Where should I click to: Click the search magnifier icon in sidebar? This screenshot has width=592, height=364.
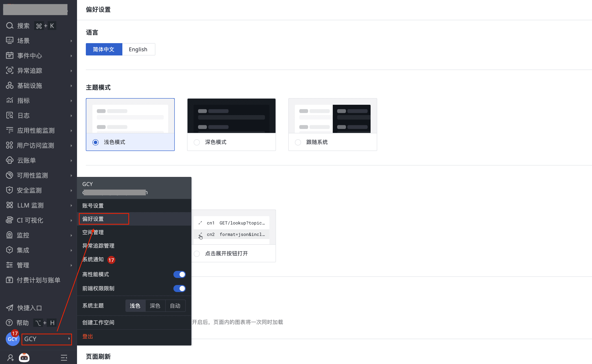tap(10, 26)
